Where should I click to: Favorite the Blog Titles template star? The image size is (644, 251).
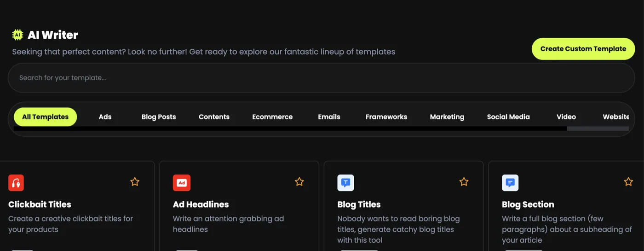coord(464,181)
